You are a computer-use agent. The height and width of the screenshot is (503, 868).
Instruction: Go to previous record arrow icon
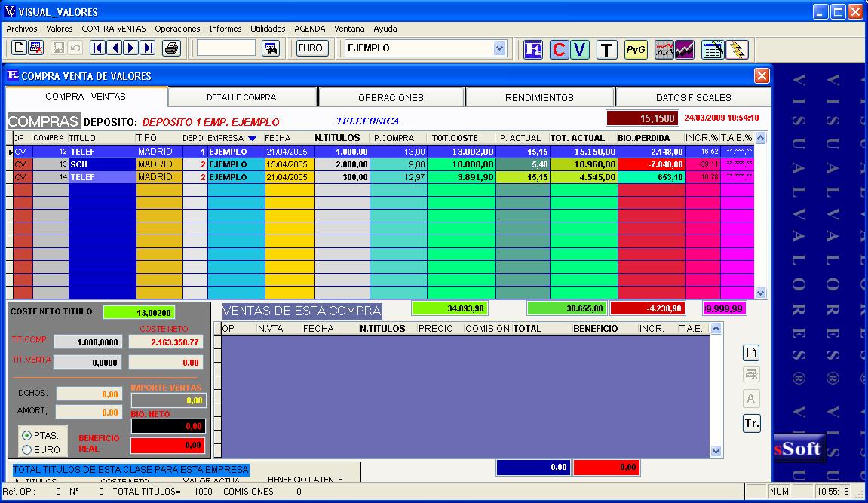click(115, 48)
